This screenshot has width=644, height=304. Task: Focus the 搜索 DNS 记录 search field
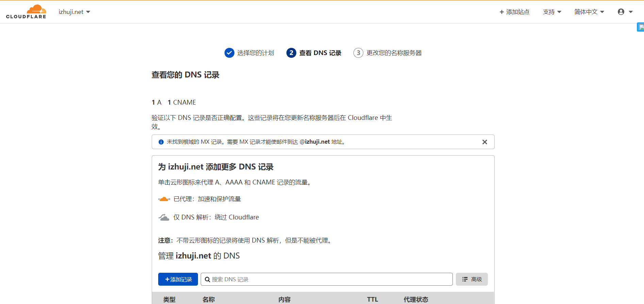327,279
